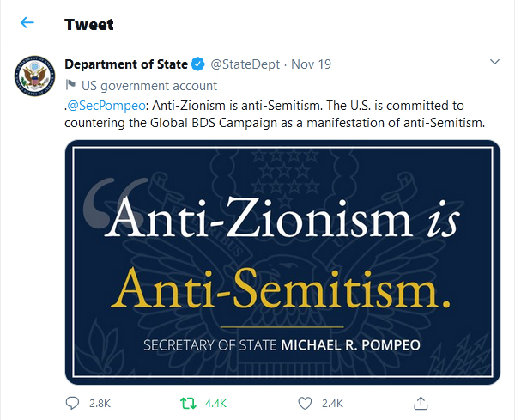The height and width of the screenshot is (420, 515).
Task: Open the Anti-Zionism quote image
Action: [x=282, y=261]
